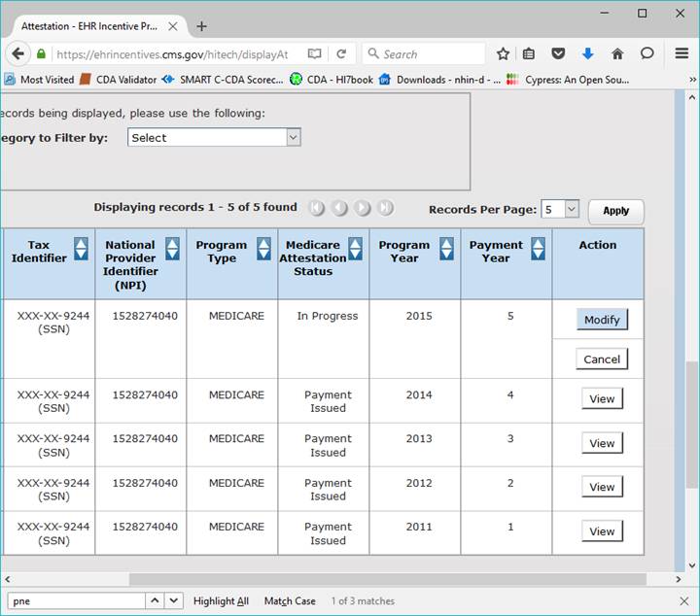700x616 pixels.
Task: Click the horizontal scrollbar at page bottom
Action: pyautogui.click(x=389, y=579)
